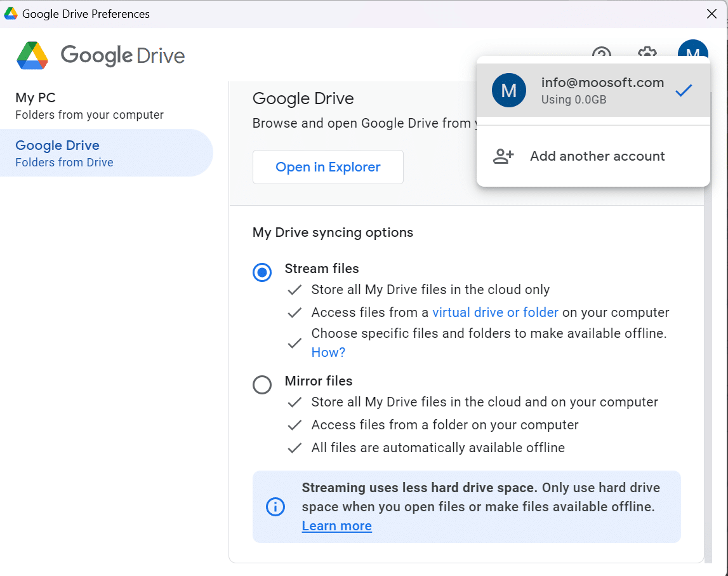The height and width of the screenshot is (576, 728).
Task: Open the Learn more link
Action: click(x=336, y=526)
